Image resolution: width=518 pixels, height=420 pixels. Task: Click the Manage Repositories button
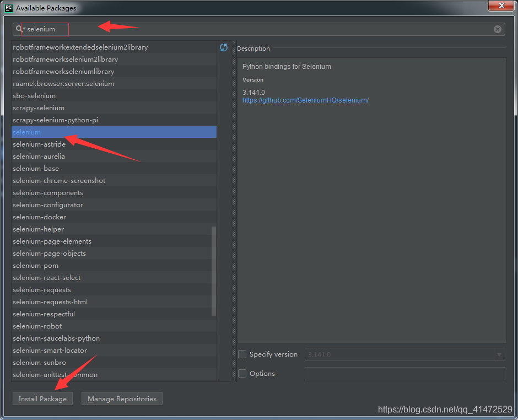click(x=122, y=399)
